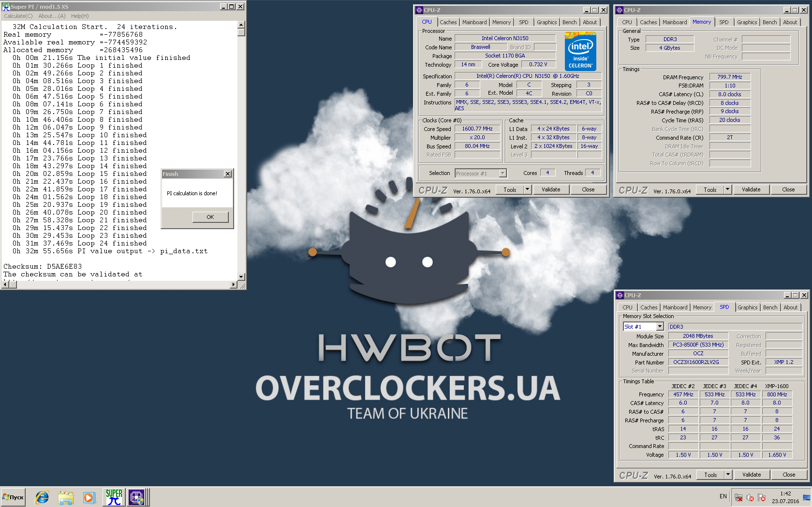Click the Part Number field OCZ3X1600R2LV2G
812x507 pixels.
[x=698, y=362]
